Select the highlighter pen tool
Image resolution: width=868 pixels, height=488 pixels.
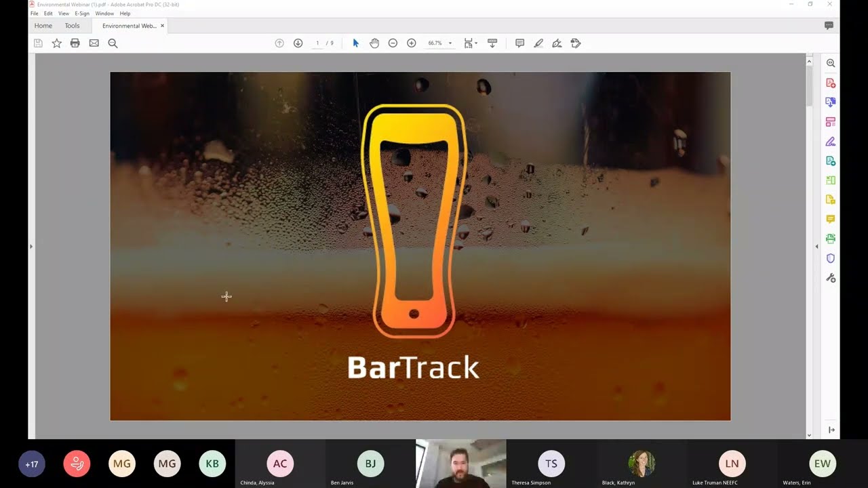point(538,43)
